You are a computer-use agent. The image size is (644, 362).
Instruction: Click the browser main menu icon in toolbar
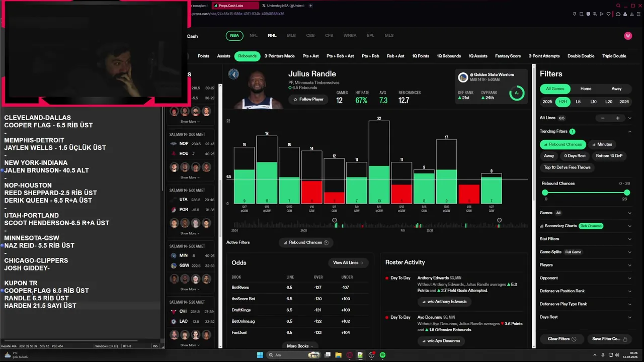[637, 14]
